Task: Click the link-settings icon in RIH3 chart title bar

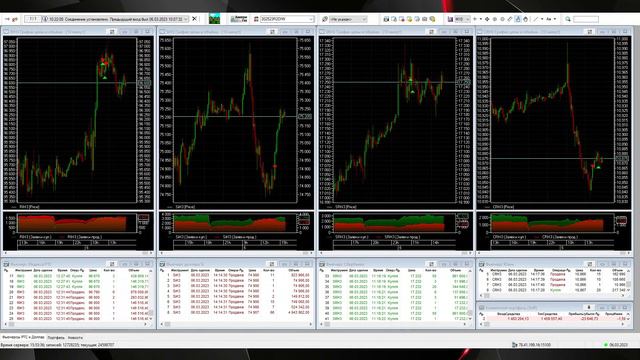Action: [112, 31]
